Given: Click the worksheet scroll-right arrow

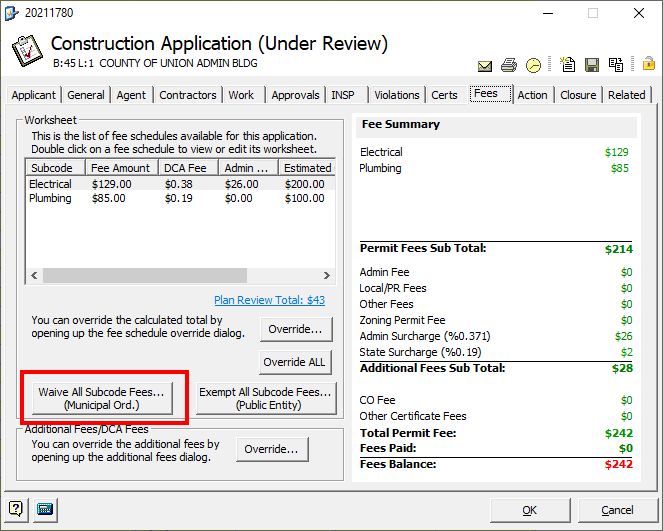Looking at the screenshot, I should tap(326, 276).
